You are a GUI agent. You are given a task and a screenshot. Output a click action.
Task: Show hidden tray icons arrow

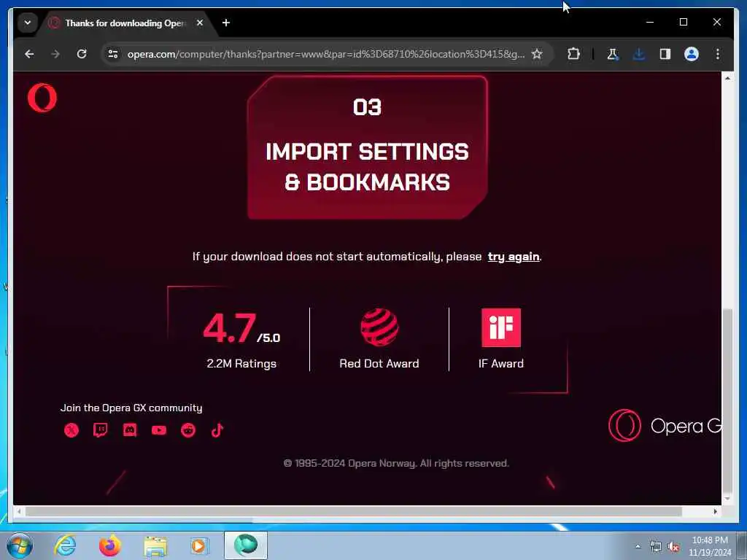pos(638,547)
